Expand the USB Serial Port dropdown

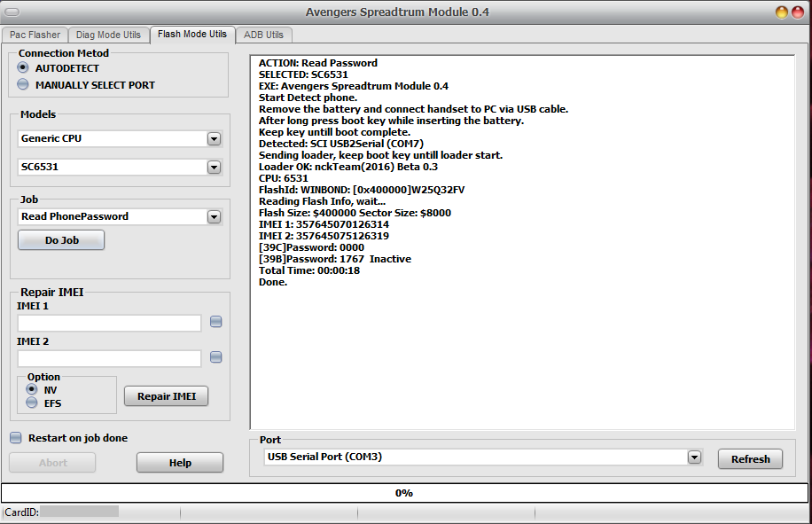(x=694, y=458)
